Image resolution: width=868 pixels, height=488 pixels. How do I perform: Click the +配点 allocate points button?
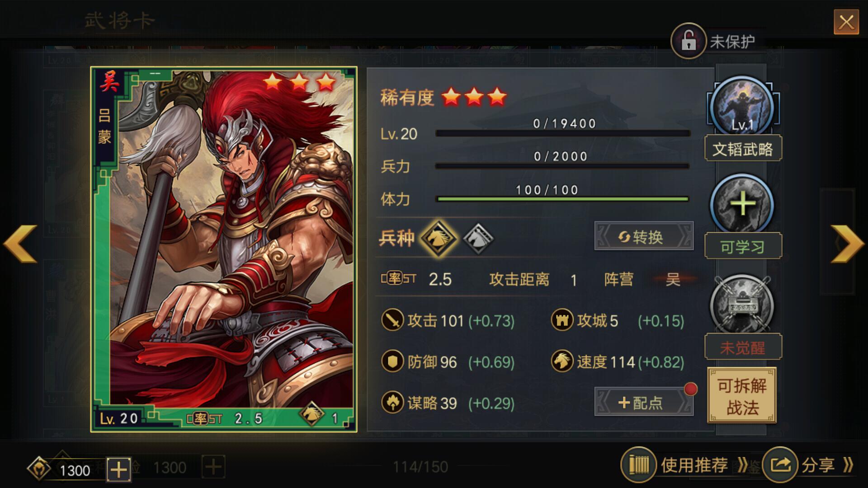tap(644, 402)
